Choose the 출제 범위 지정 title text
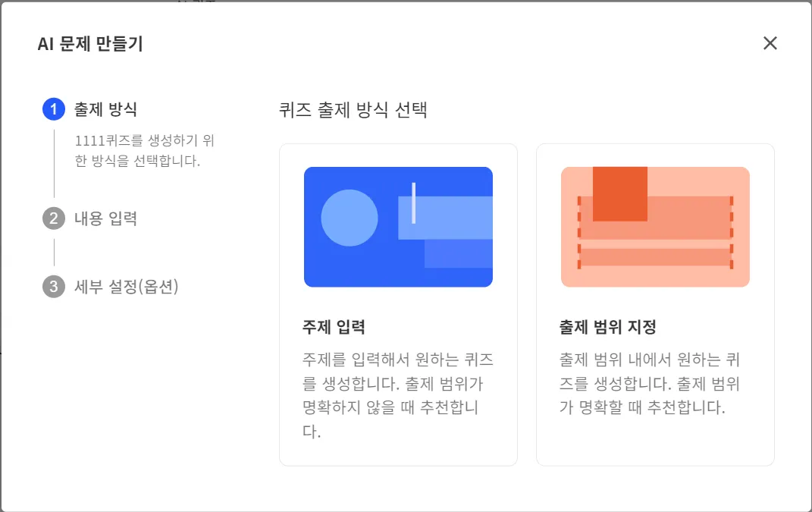Image resolution: width=812 pixels, height=512 pixels. (x=608, y=327)
